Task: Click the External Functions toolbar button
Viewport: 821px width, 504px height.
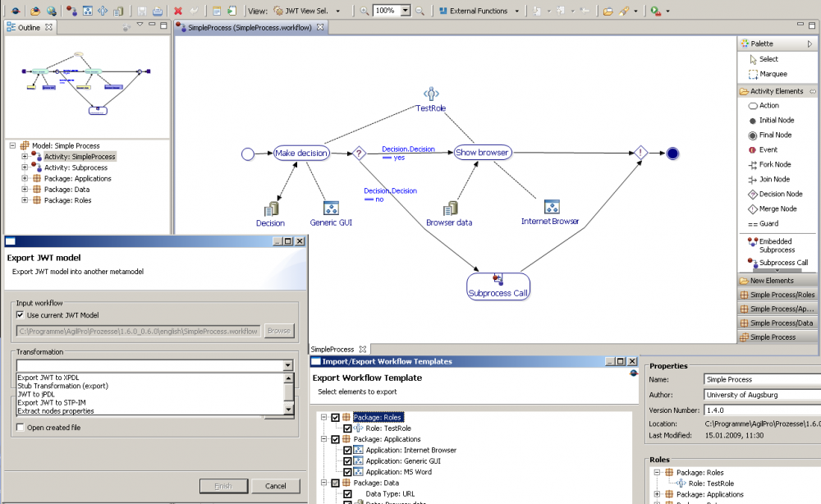Action: click(x=479, y=11)
